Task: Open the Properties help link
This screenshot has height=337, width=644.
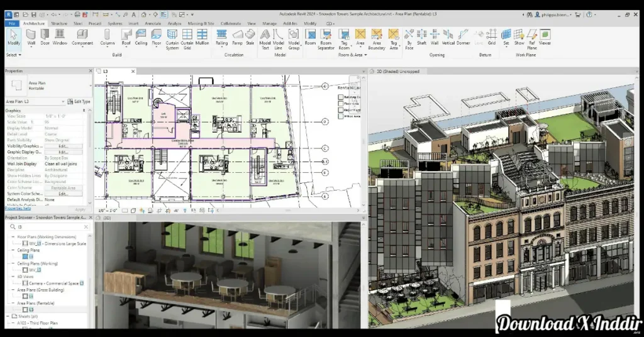Action: tap(18, 209)
